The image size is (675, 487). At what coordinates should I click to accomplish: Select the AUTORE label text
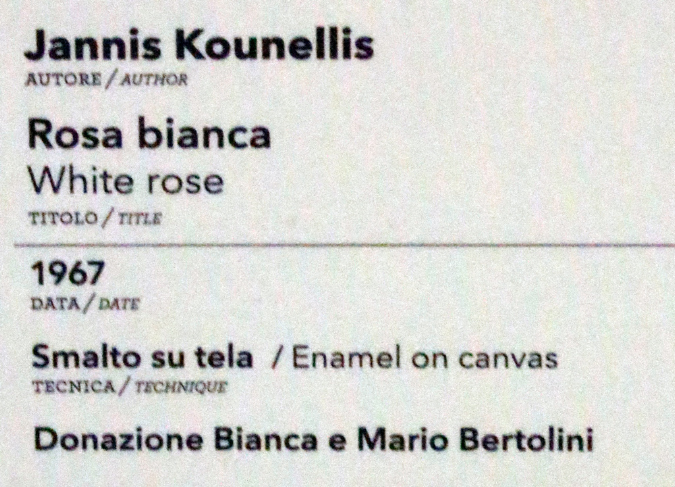[x=64, y=80]
